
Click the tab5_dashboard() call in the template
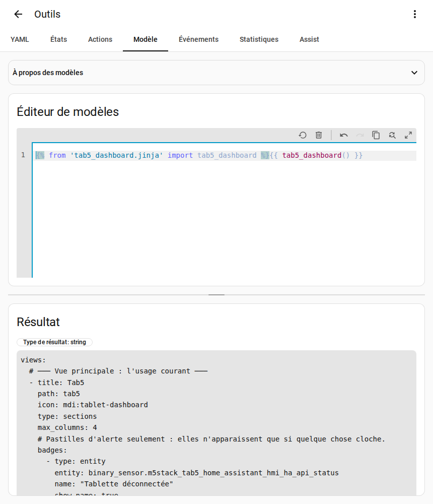tap(316, 156)
